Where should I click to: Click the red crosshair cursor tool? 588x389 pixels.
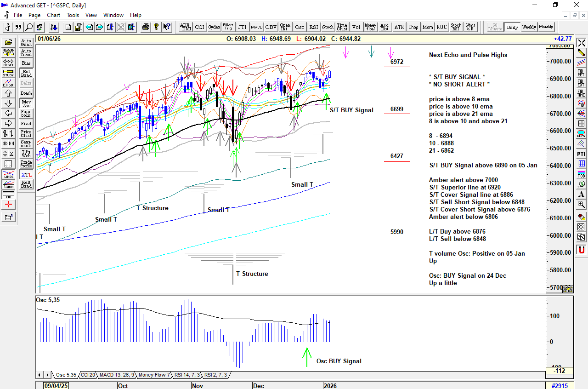[8, 204]
